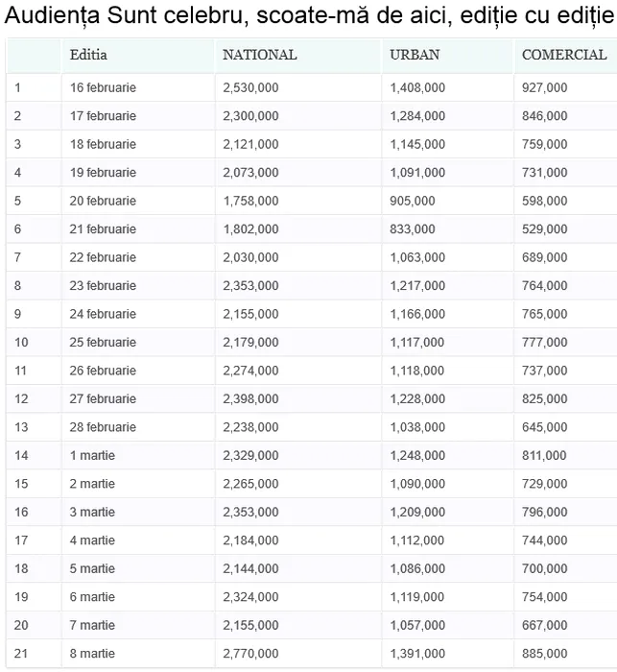Click row number 13 cell
The image size is (617, 672).
[x=21, y=427]
